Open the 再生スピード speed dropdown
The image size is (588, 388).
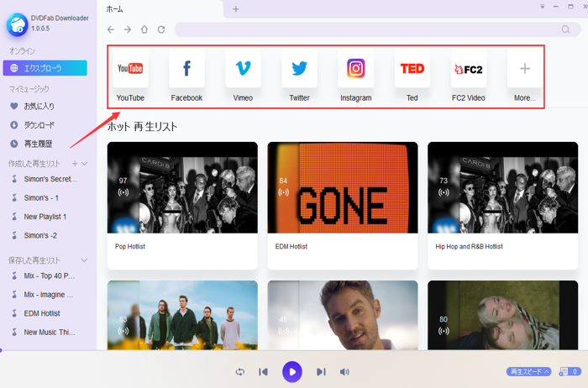point(528,371)
